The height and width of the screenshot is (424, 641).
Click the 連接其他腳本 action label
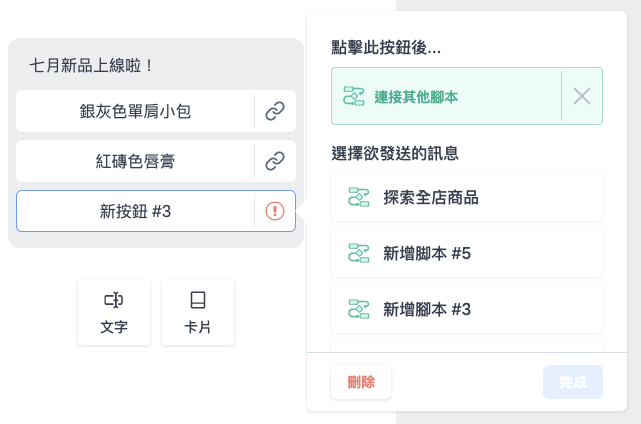click(416, 97)
